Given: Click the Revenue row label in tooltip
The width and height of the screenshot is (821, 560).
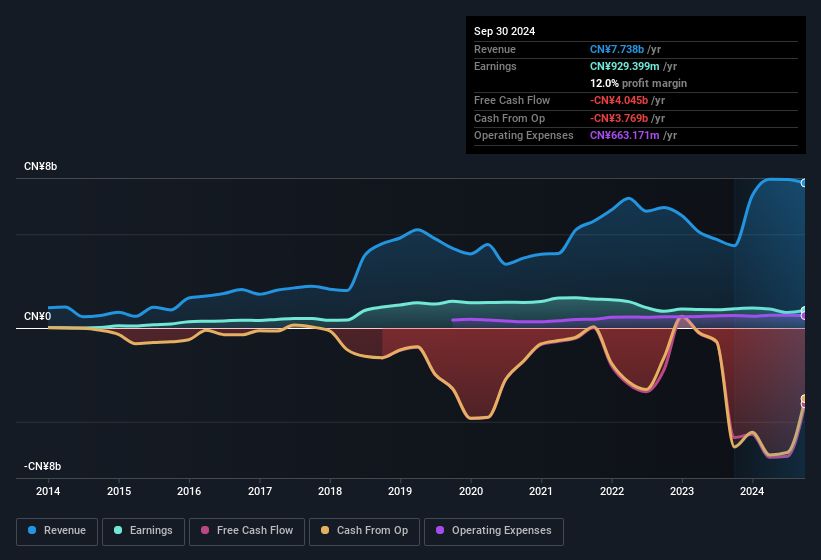Looking at the screenshot, I should pos(495,49).
